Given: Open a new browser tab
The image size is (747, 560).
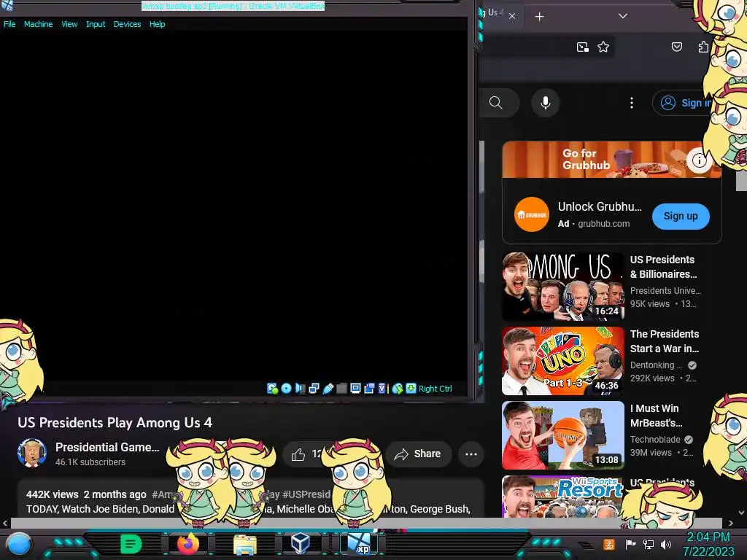Looking at the screenshot, I should click(539, 17).
